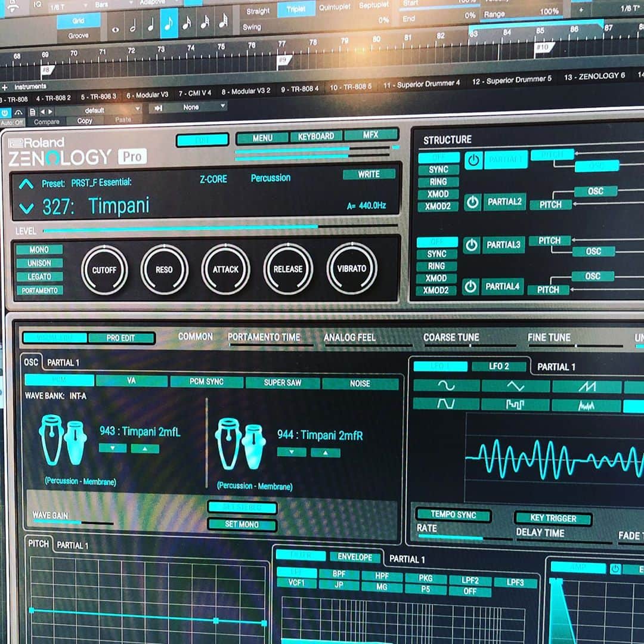Image resolution: width=644 pixels, height=644 pixels.
Task: Select the triangle LFO waveform
Action: (x=515, y=386)
